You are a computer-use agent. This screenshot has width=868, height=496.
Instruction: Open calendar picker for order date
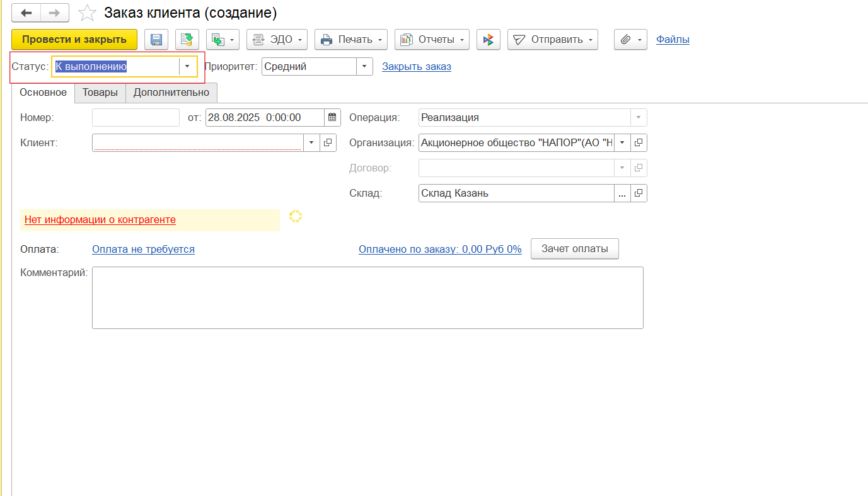click(332, 117)
